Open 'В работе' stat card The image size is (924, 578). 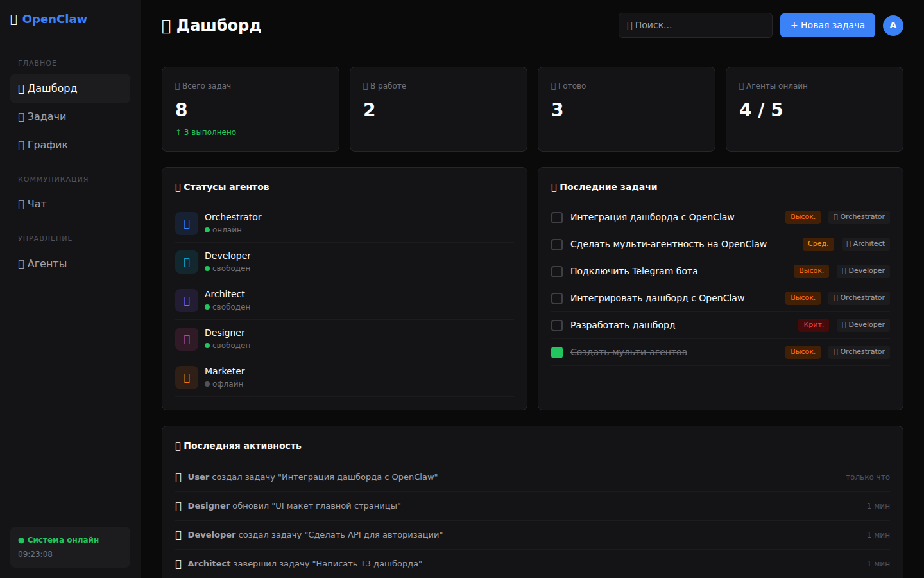pos(438,109)
